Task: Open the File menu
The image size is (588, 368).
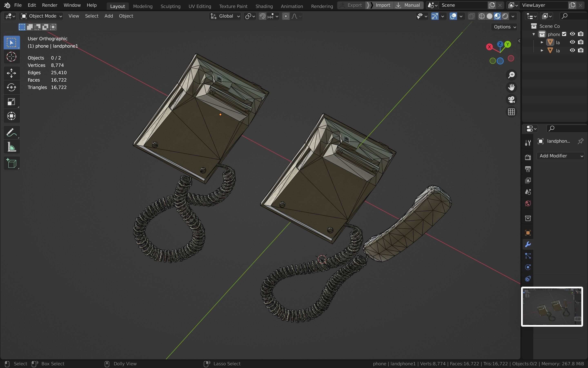Action: coord(18,5)
